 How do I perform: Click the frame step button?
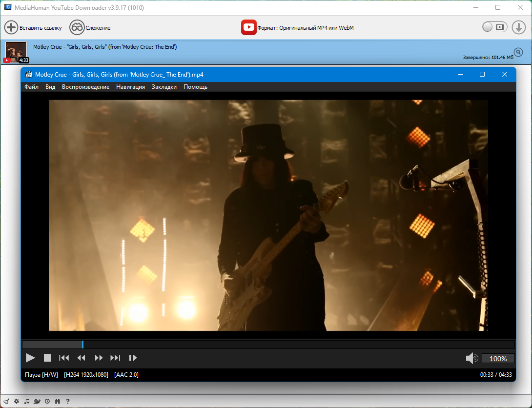click(133, 358)
